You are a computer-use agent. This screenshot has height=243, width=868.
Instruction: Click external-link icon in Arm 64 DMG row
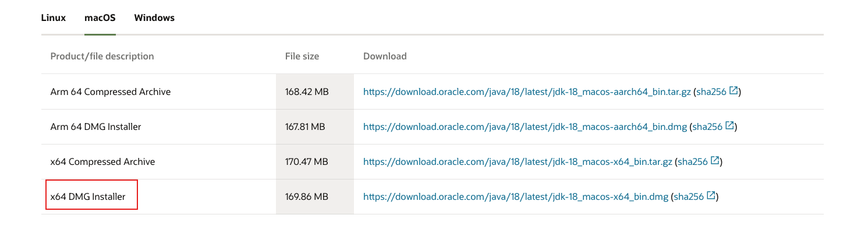click(x=731, y=126)
